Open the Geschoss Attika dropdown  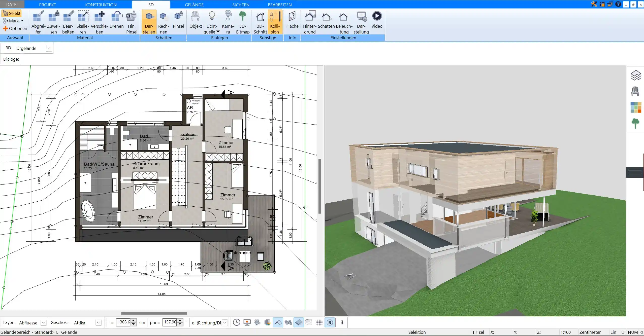[x=98, y=323]
